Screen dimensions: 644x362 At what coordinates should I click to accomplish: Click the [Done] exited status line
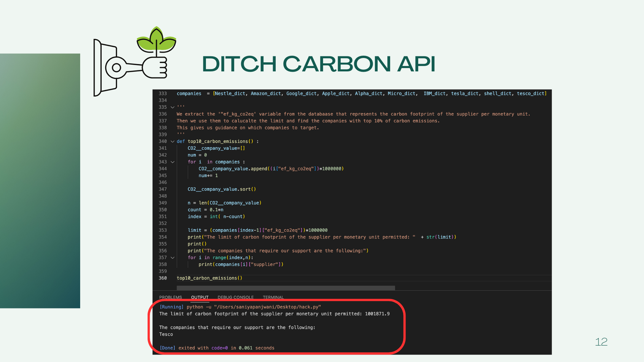[x=217, y=348]
